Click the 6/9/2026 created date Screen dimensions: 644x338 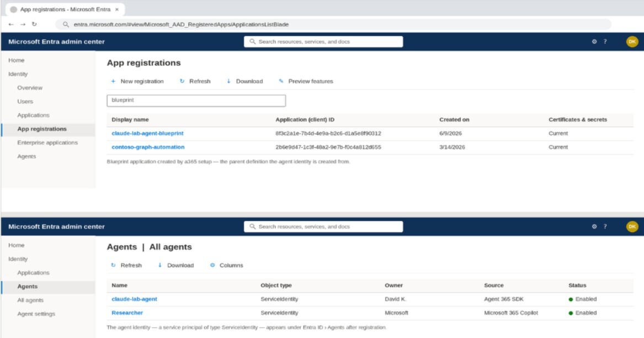(x=450, y=133)
